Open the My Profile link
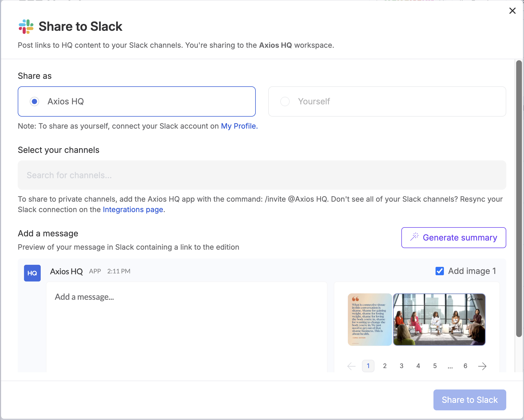Screen dimensions: 524x420 (x=239, y=126)
